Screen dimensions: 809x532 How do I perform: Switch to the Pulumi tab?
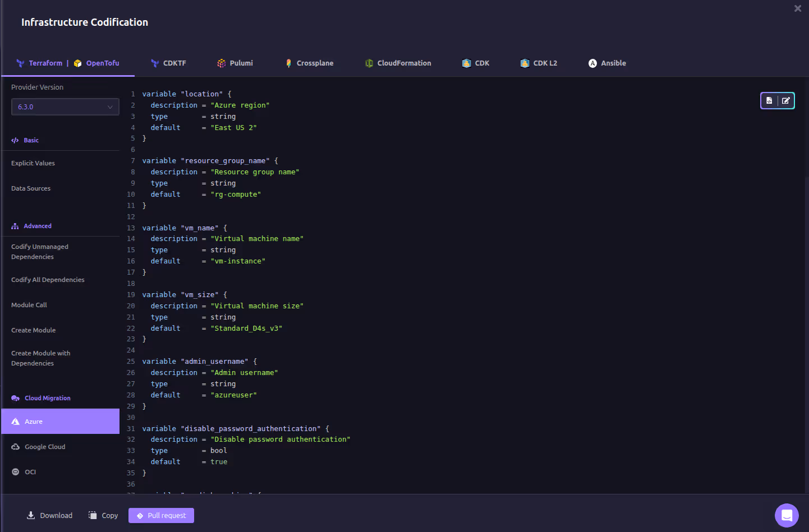(235, 63)
